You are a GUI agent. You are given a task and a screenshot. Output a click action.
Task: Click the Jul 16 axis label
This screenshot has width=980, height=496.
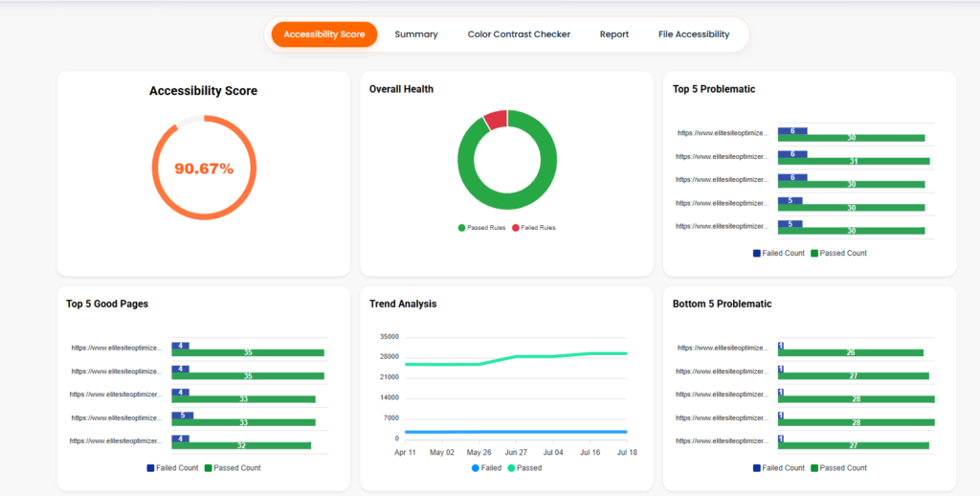pos(590,452)
